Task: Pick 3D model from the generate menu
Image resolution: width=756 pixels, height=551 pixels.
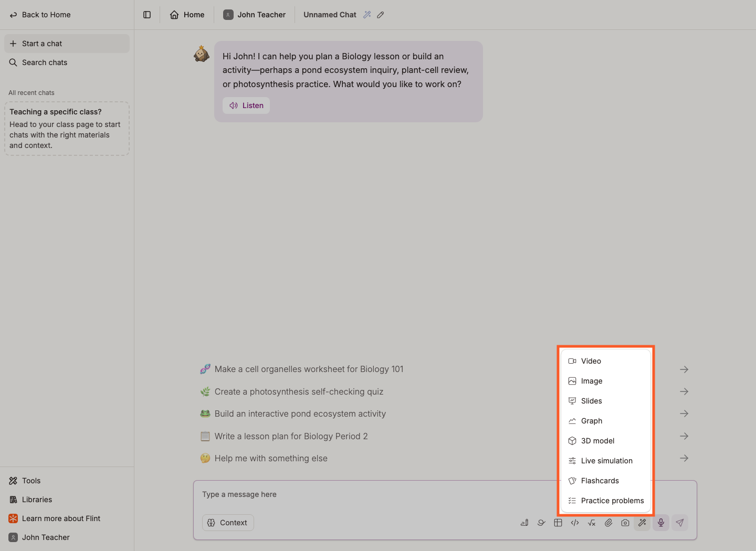Action: 606,441
